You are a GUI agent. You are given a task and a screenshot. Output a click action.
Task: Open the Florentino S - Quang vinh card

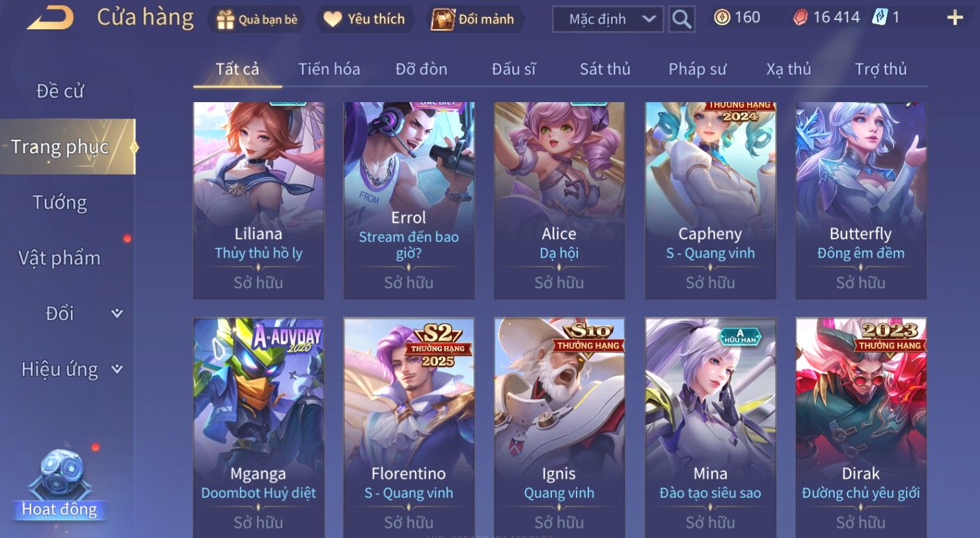[409, 427]
